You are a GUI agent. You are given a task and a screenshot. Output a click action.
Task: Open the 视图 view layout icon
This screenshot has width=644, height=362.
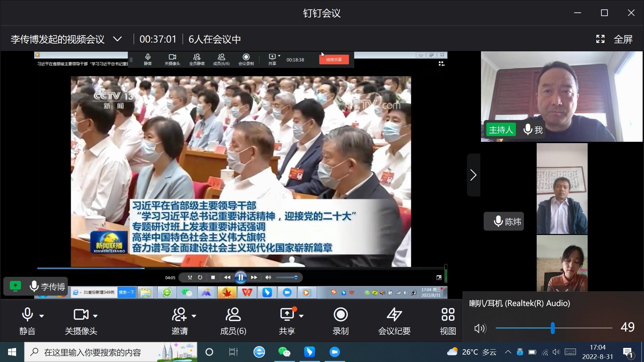pos(448,315)
